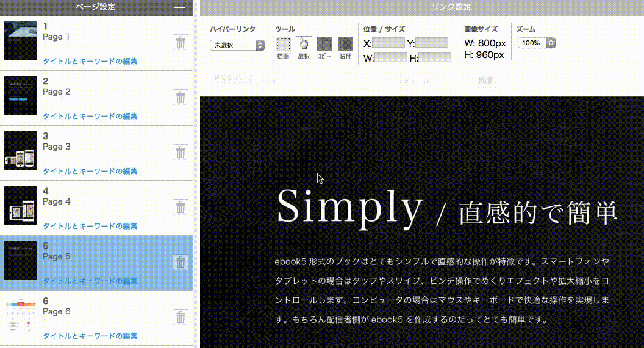Open タイトルとキーワードの編集 for Page 3
The height and width of the screenshot is (348, 644).
(90, 171)
